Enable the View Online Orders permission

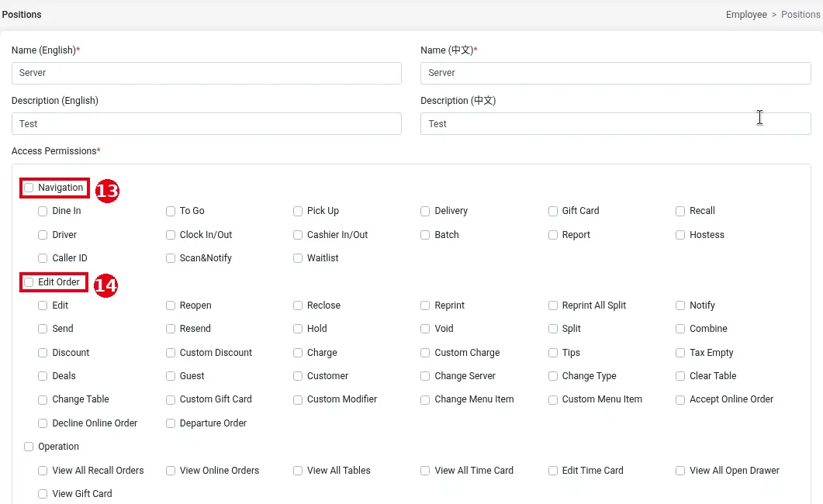171,471
